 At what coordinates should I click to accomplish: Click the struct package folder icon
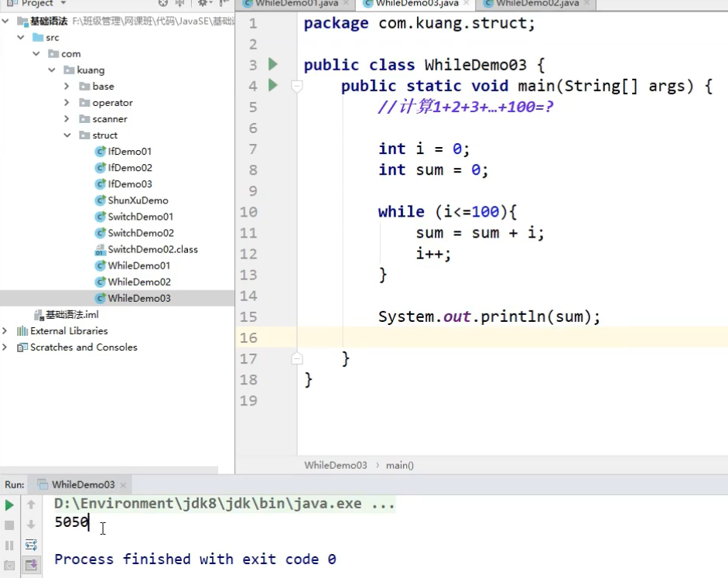[x=84, y=135]
